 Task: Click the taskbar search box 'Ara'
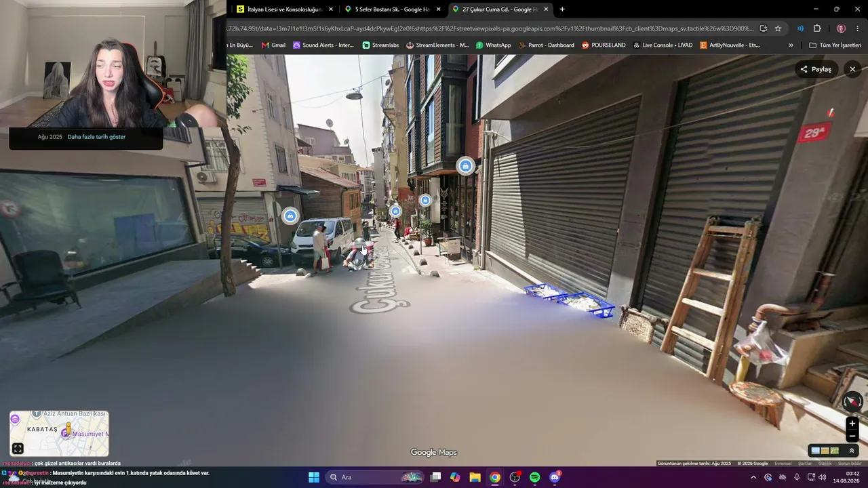pyautogui.click(x=375, y=477)
